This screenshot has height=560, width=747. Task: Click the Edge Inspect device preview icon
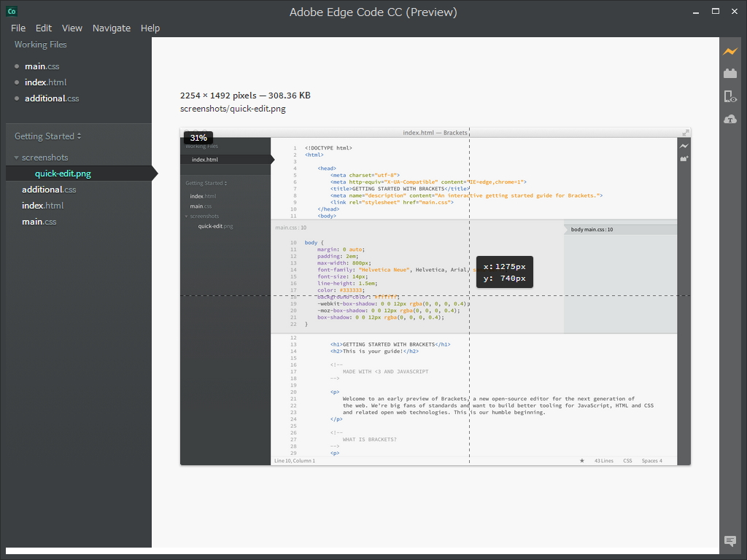pos(729,96)
